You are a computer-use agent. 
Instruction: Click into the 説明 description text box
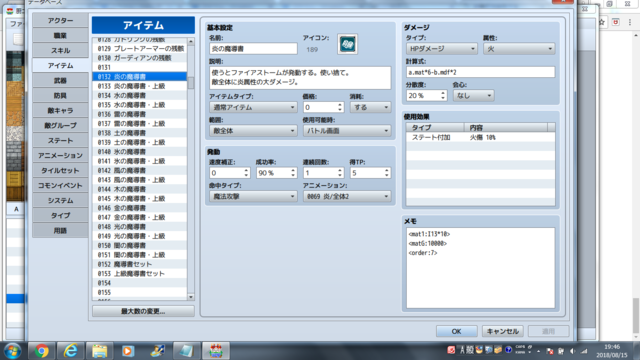(x=300, y=78)
